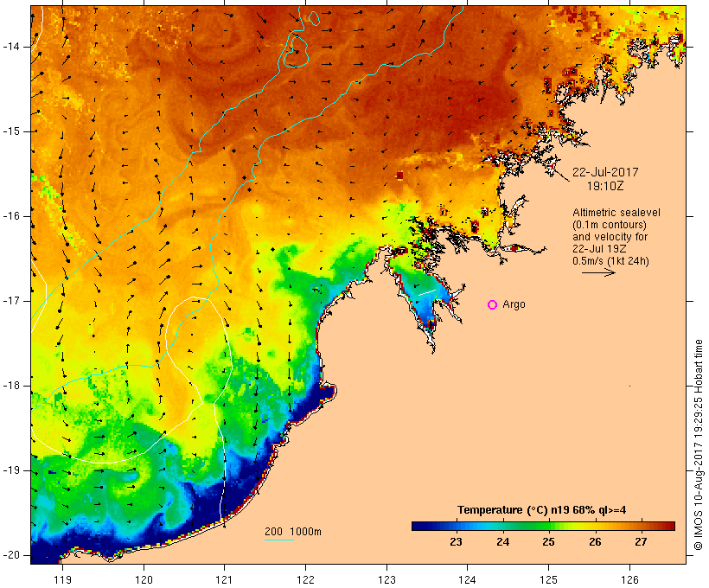Click the '25' colorbar tick label

click(x=548, y=542)
